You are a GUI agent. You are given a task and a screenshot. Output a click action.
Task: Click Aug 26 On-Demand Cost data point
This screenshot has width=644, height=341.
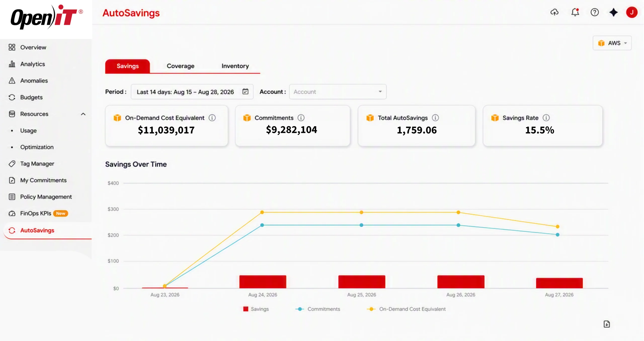click(458, 212)
